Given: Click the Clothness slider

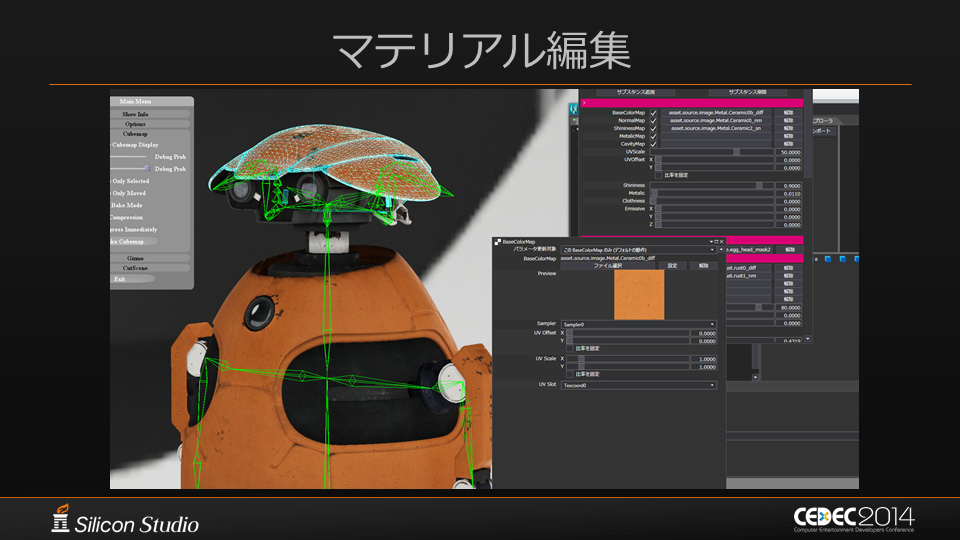Looking at the screenshot, I should tap(711, 201).
